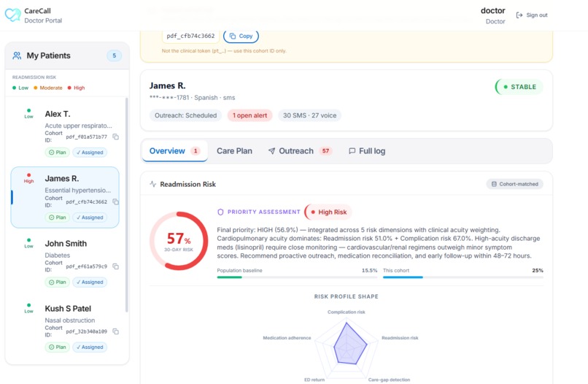Click the Care-gap detection chart label

[x=389, y=380]
